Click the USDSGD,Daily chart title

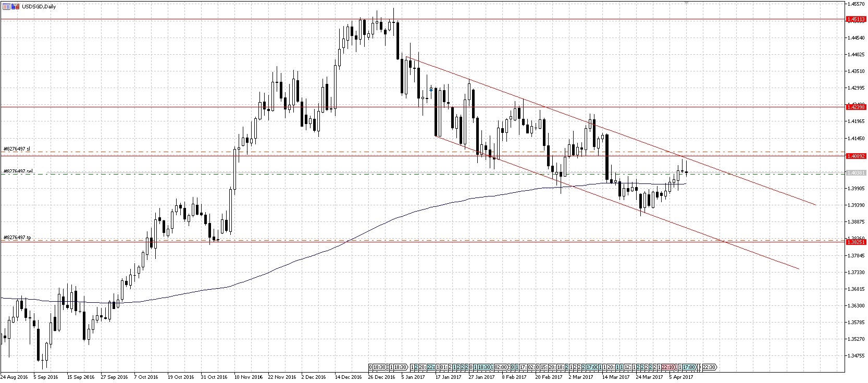(x=39, y=7)
